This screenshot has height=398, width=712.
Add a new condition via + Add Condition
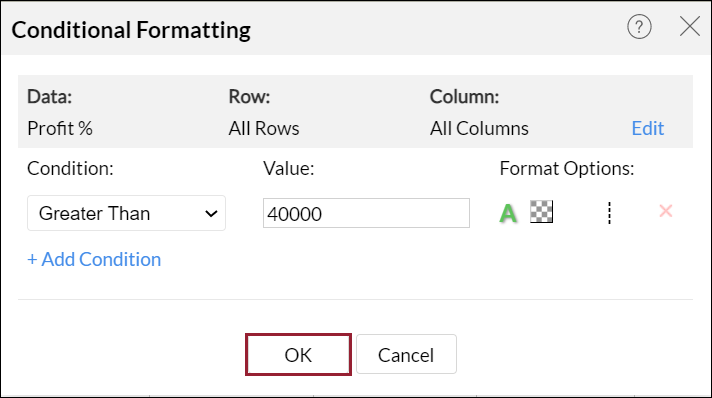point(94,259)
